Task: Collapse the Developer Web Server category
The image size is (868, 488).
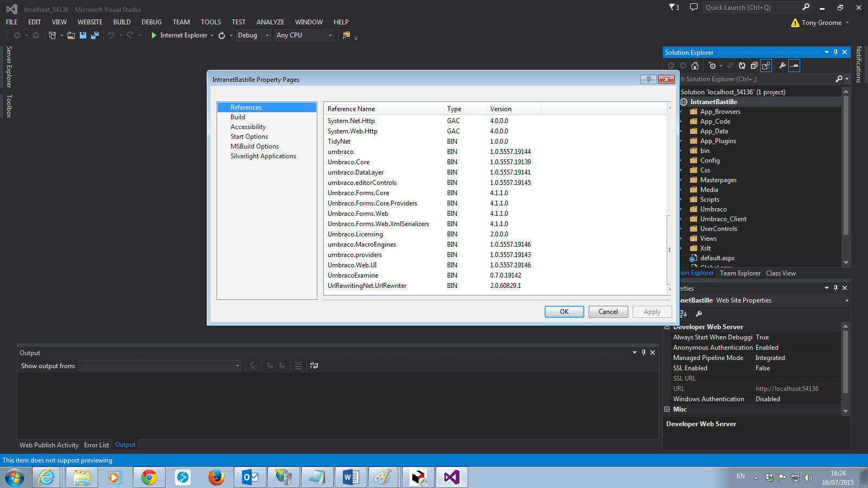Action: click(667, 327)
